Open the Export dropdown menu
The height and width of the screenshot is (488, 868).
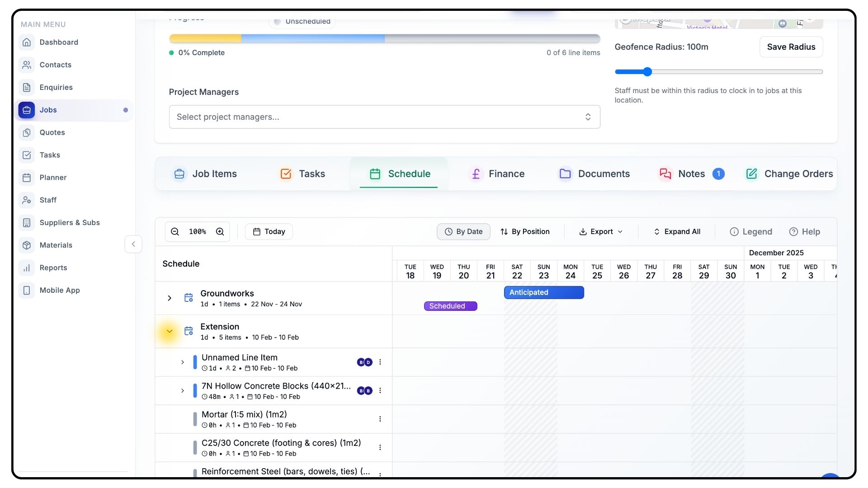coord(601,232)
